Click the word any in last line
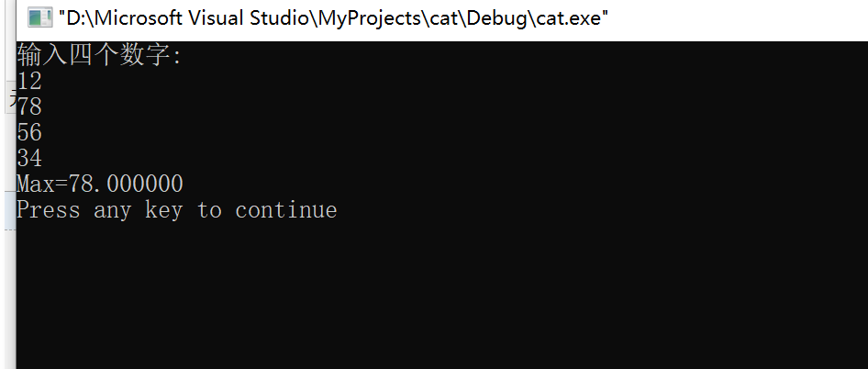This screenshot has width=868, height=369. point(112,211)
